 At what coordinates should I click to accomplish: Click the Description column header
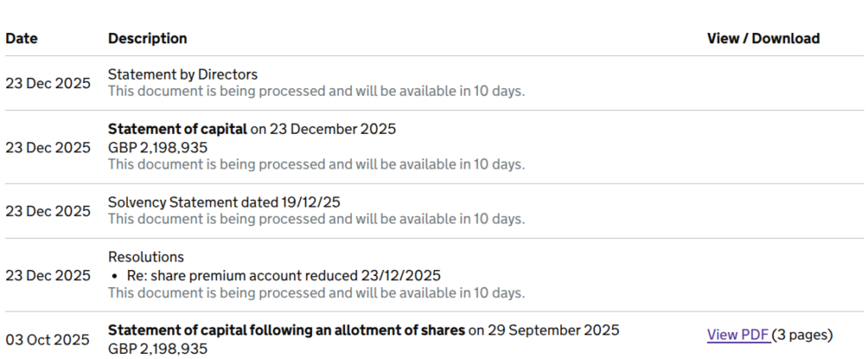tap(147, 38)
